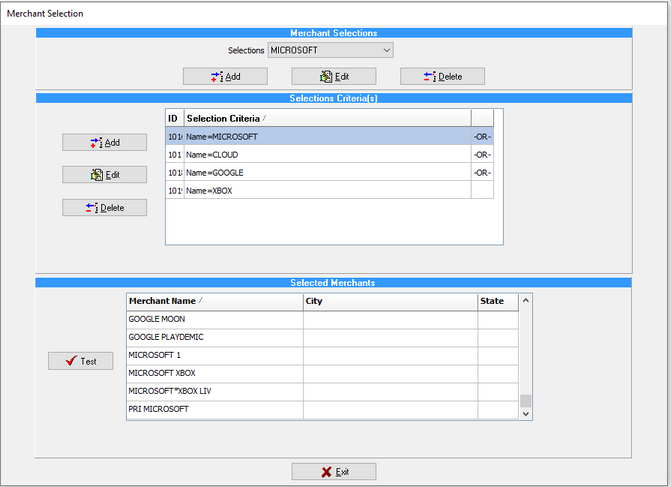Screen dimensions: 671x487
Task: Select row Name=CLOUD
Action: (x=330, y=154)
